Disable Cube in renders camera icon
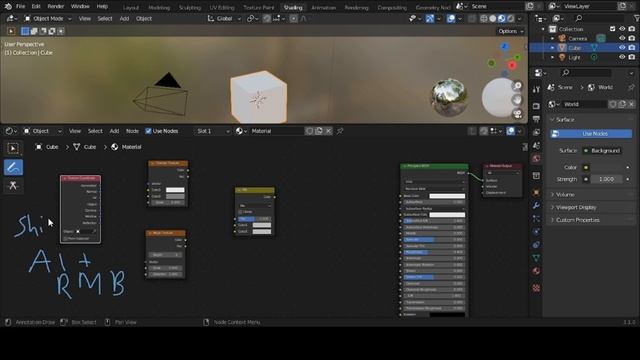Screen dimensions: 640x360 tap(632, 48)
